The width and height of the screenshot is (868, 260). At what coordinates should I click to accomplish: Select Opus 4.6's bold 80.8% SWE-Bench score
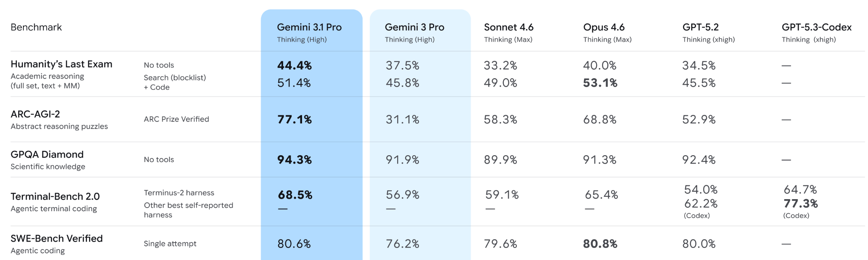[x=600, y=243]
